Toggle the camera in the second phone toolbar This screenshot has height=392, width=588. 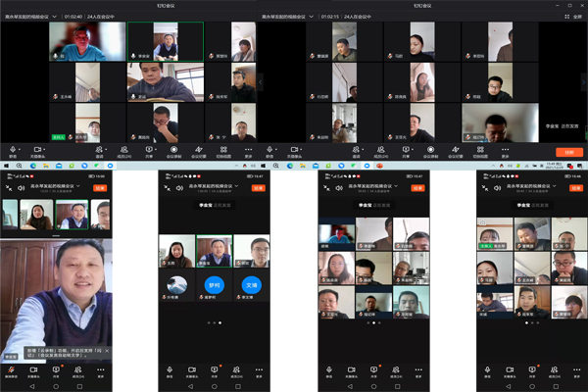192,370
